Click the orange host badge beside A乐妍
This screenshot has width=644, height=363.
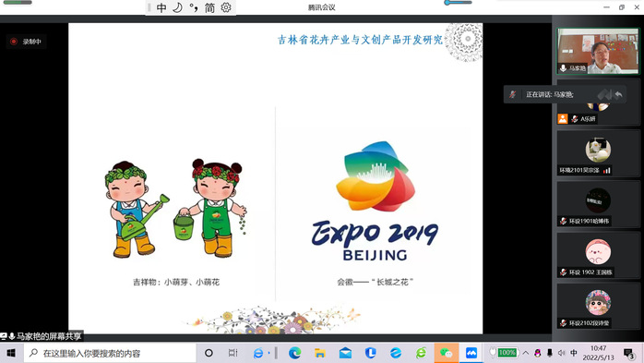tap(563, 119)
